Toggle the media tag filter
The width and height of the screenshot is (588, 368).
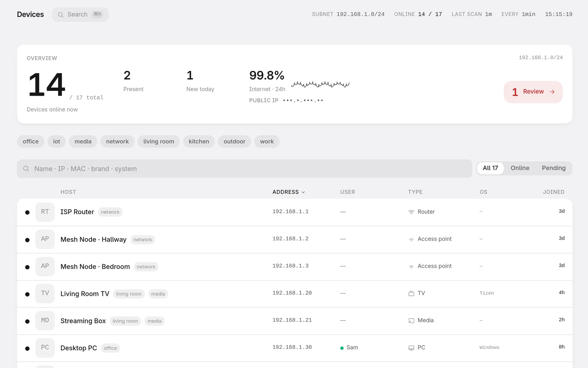click(83, 141)
